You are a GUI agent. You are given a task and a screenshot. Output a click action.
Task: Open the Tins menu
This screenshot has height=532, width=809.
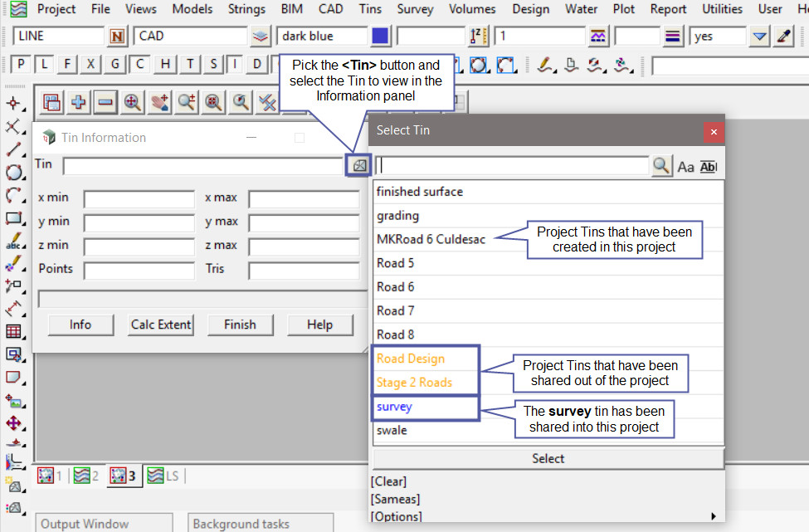(370, 9)
